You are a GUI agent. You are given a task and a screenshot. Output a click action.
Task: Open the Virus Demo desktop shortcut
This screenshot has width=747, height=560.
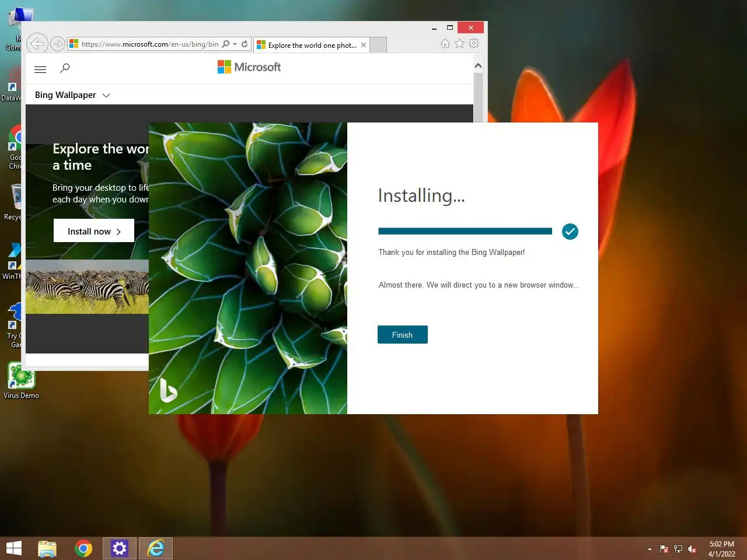[21, 381]
